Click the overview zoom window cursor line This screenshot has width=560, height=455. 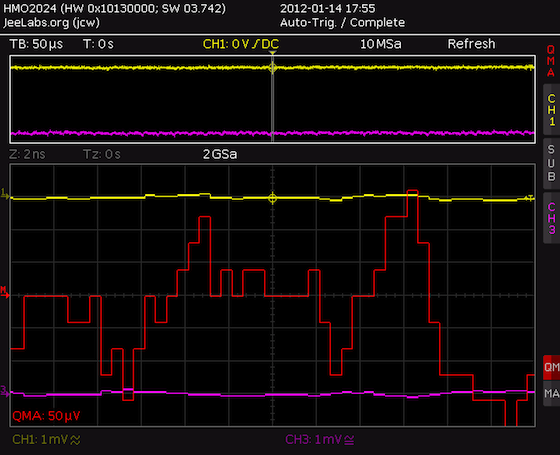pos(272,99)
